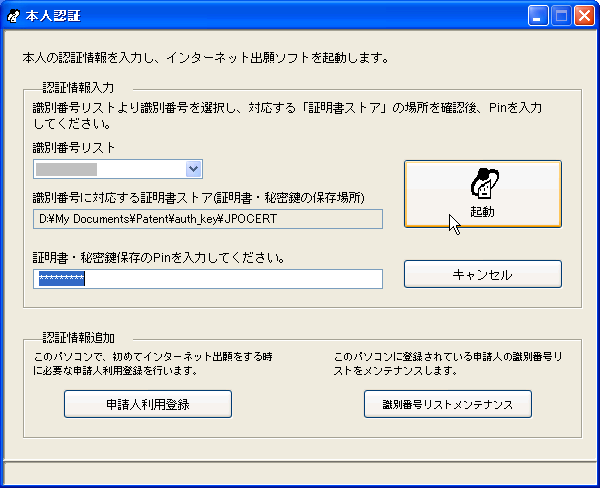600x488 pixels.
Task: Click the empty status bar at bottom
Action: (300, 472)
